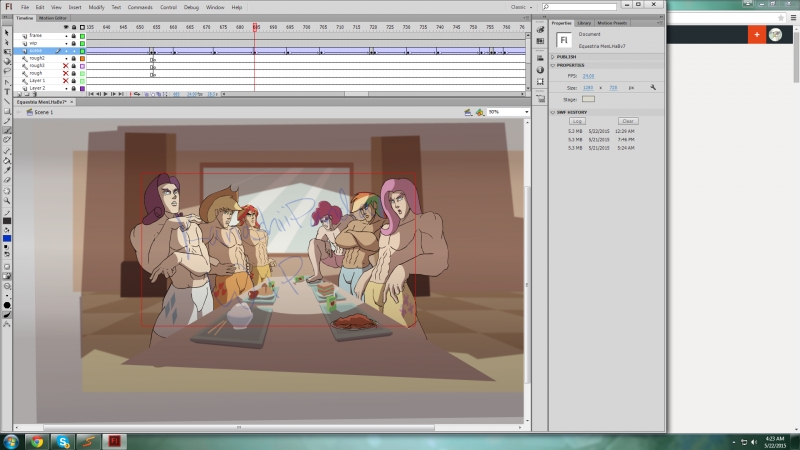This screenshot has height=450, width=800.
Task: Show the hidden rough layer
Action: 65,73
